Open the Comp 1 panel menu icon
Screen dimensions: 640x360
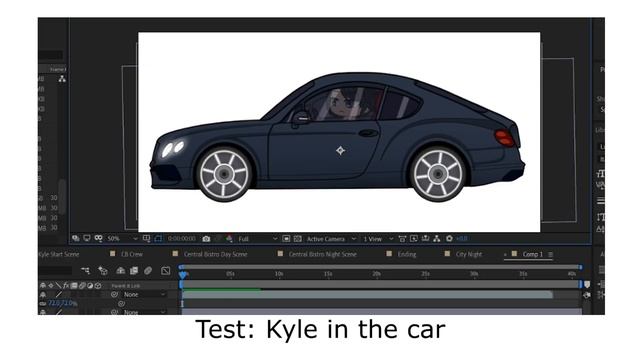pos(550,255)
